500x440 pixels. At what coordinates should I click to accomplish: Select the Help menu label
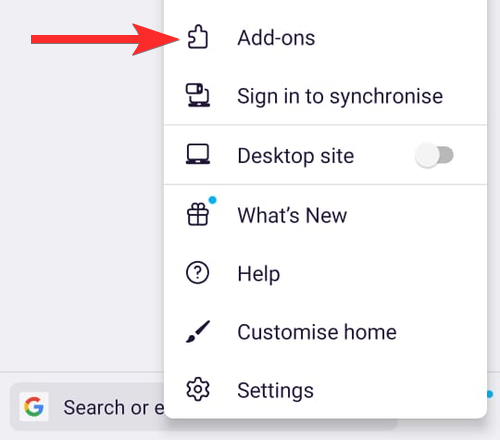click(259, 274)
